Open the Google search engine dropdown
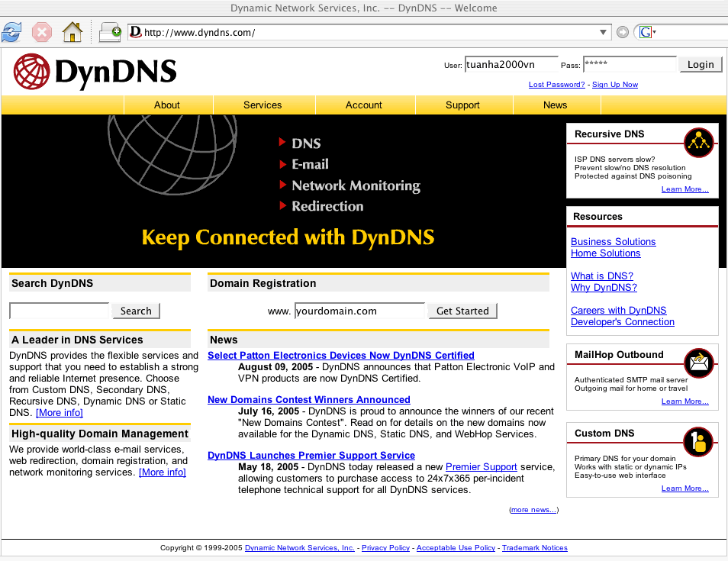The width and height of the screenshot is (728, 561). [648, 32]
